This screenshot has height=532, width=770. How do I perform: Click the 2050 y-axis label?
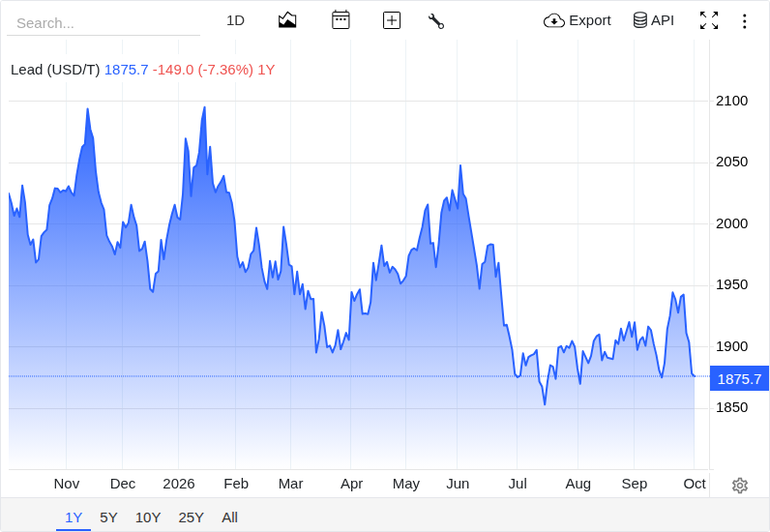point(731,163)
